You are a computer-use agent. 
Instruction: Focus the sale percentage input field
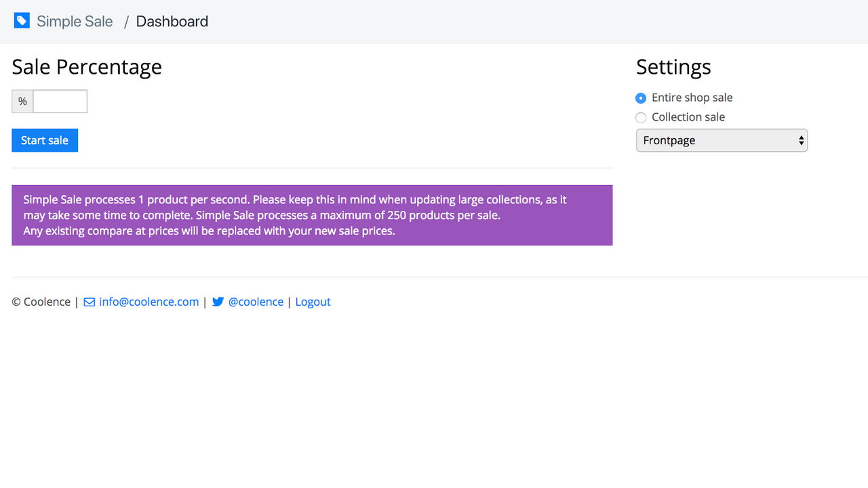(x=60, y=102)
